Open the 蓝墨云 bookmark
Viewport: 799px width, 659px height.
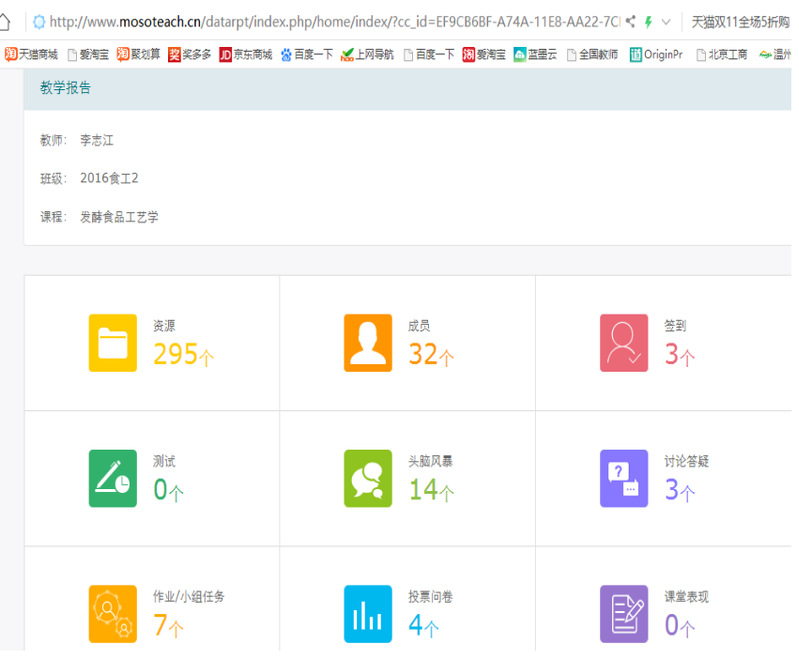[x=535, y=54]
